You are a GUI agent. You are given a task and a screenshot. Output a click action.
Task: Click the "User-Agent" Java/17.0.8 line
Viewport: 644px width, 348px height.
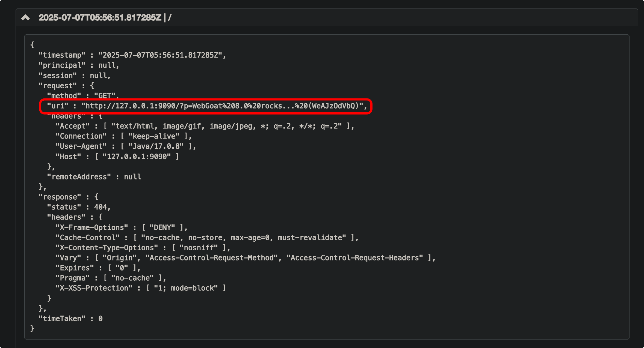[126, 146]
